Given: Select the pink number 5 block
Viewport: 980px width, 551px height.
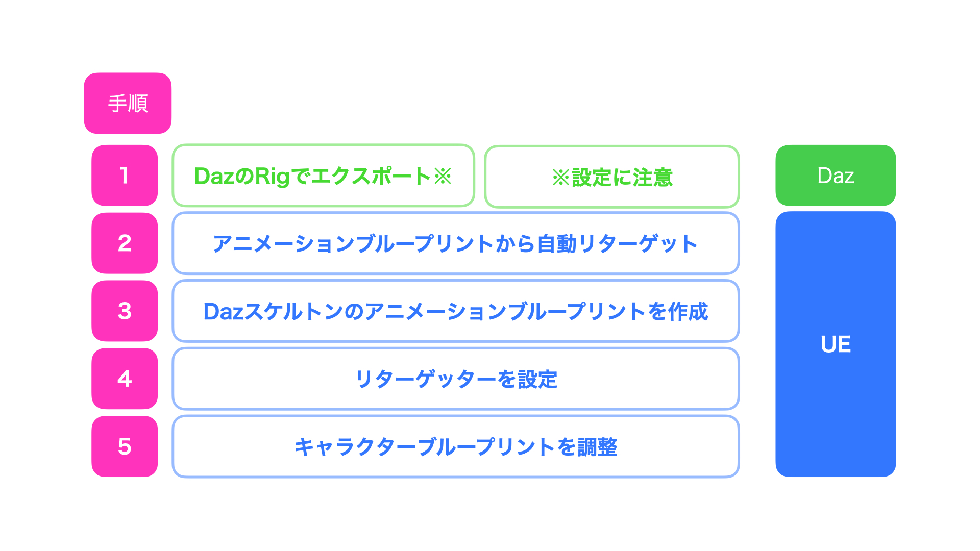Looking at the screenshot, I should [x=125, y=446].
